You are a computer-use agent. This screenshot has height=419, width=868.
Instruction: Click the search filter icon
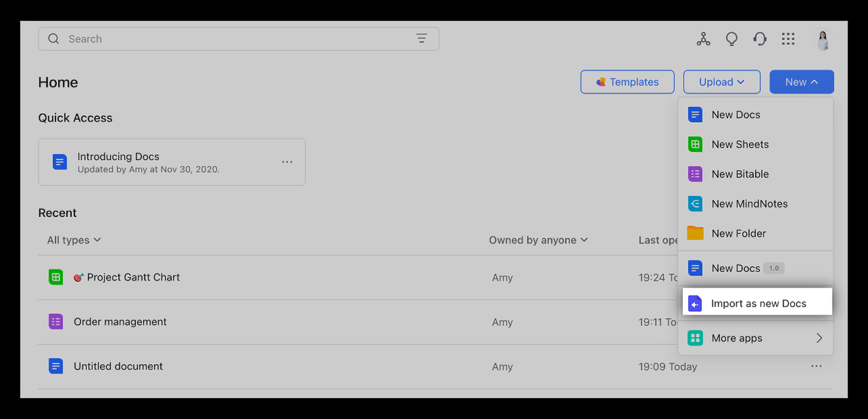tap(422, 39)
